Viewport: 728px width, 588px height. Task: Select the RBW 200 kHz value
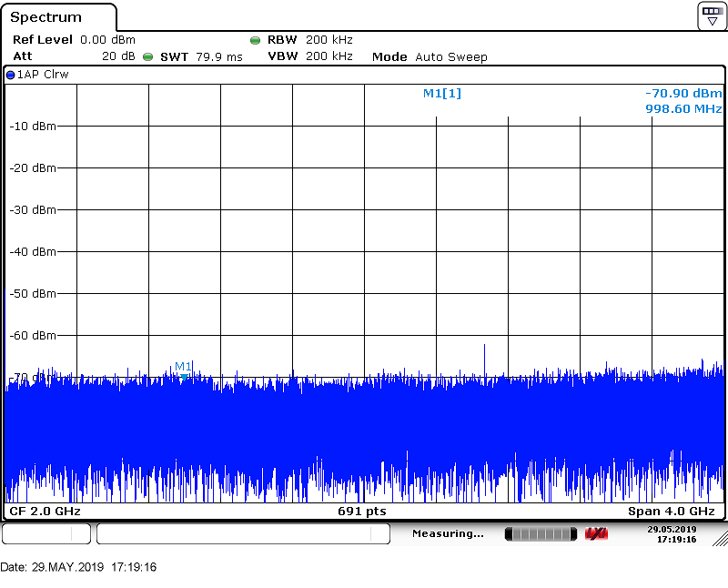[310, 39]
